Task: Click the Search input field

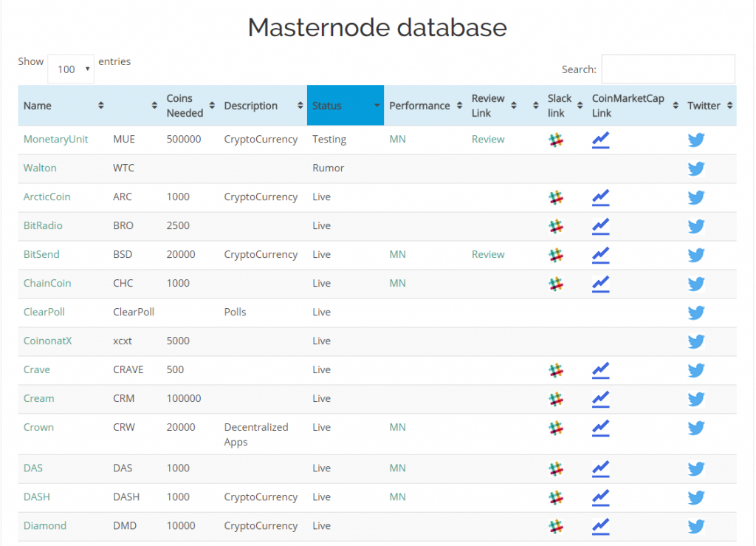Action: [668, 69]
